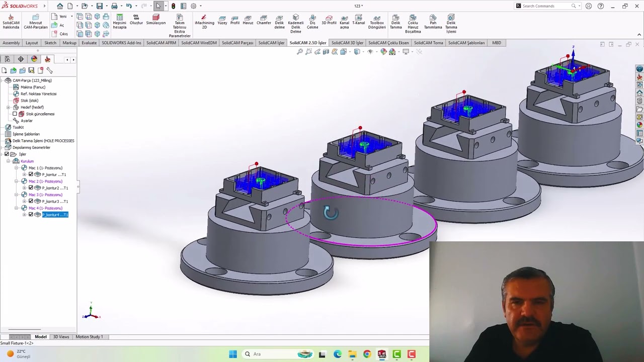Viewport: 644px width, 362px height.
Task: Select the Makina (Fanuc) tree item
Action: [x=29, y=87]
